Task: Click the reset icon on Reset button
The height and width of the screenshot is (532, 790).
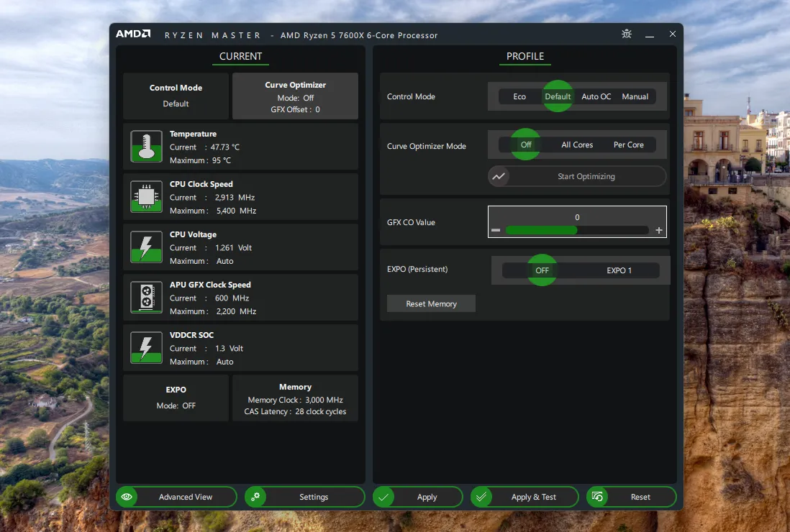Action: [597, 497]
